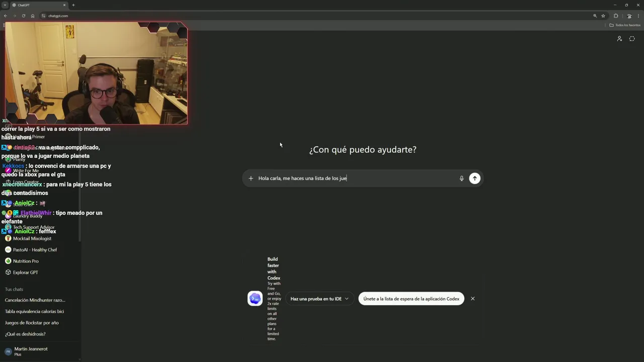Screen dimensions: 644x362
Task: Click the chatgpt.com address bar
Action: point(317,16)
